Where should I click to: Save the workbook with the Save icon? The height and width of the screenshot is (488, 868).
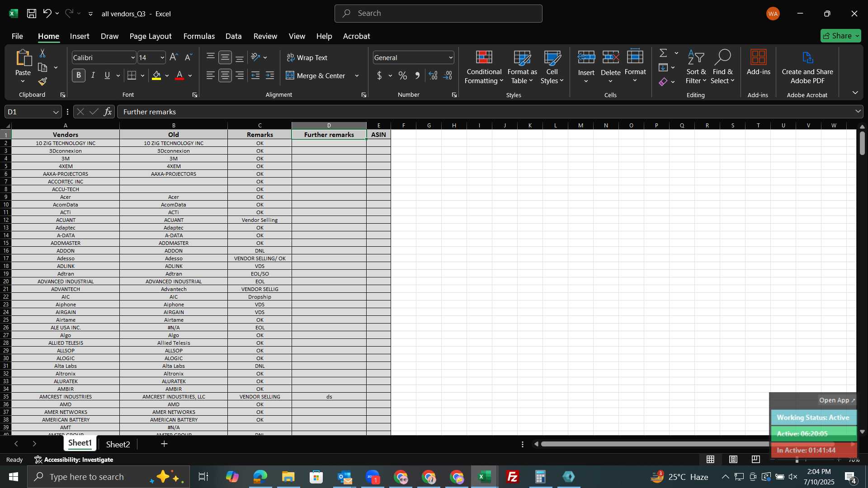pos(32,14)
